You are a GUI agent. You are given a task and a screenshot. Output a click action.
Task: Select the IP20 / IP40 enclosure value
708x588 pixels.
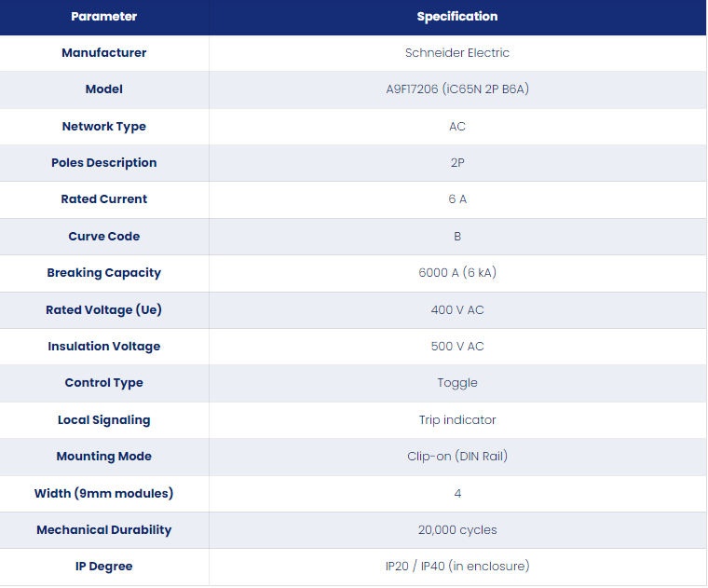coord(457,567)
